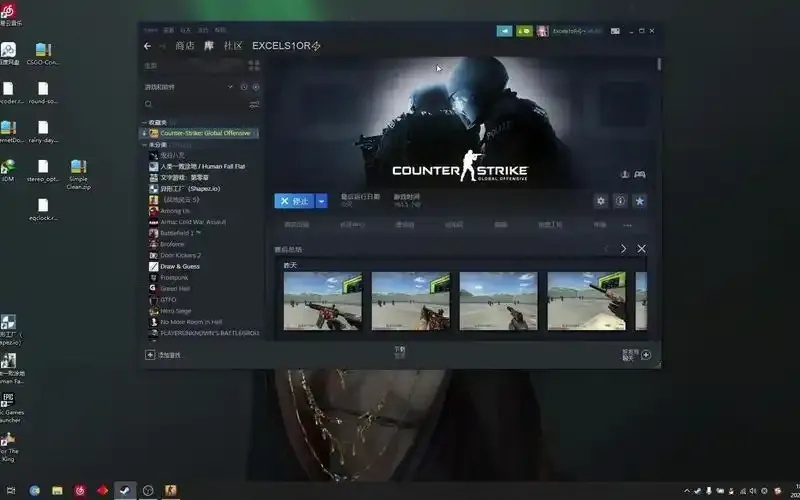Open friends and chat plus icon

coord(646,355)
